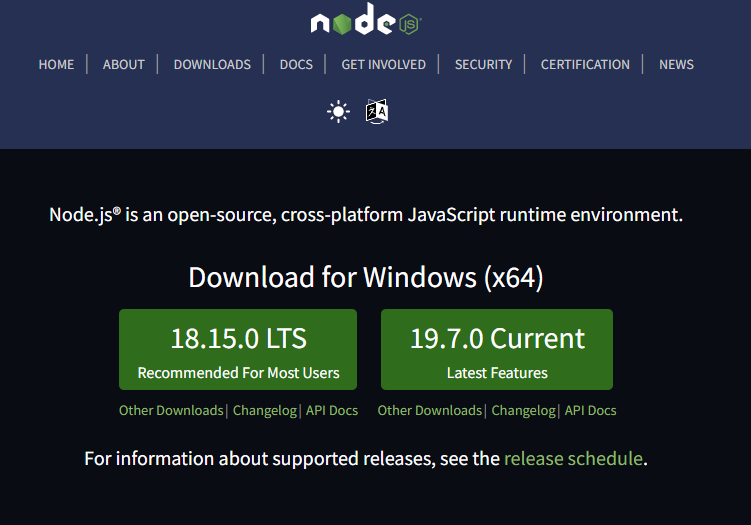Select GET INVOLVED in navigation
Image resolution: width=751 pixels, height=525 pixels.
point(384,64)
